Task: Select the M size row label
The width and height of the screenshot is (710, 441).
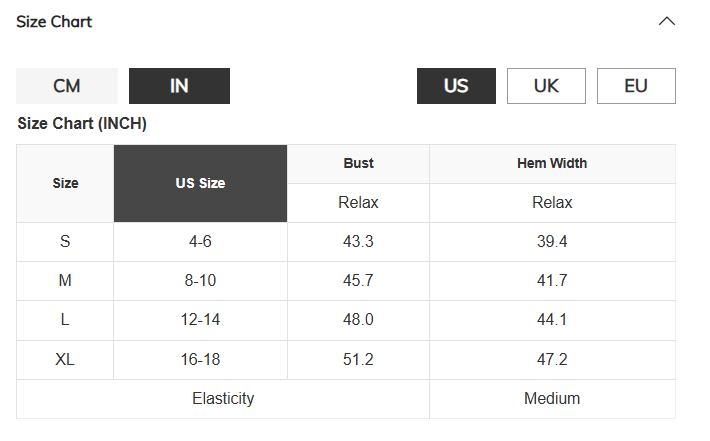Action: click(65, 281)
